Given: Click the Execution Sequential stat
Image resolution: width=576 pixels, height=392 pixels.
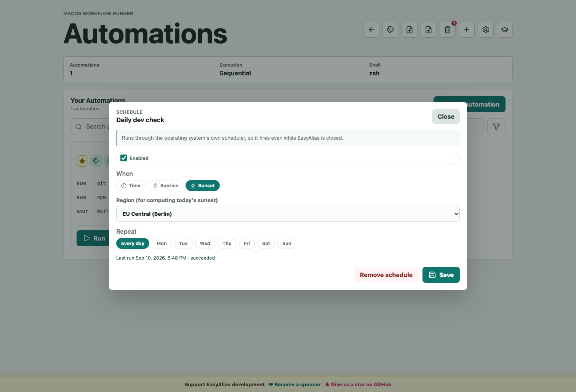Looking at the screenshot, I should (x=288, y=69).
